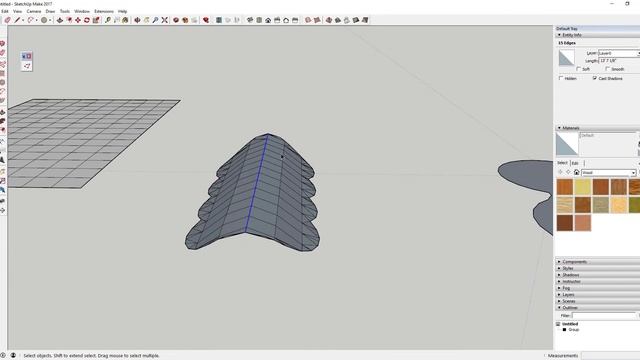Select the Shapes circle tool

coord(44,20)
